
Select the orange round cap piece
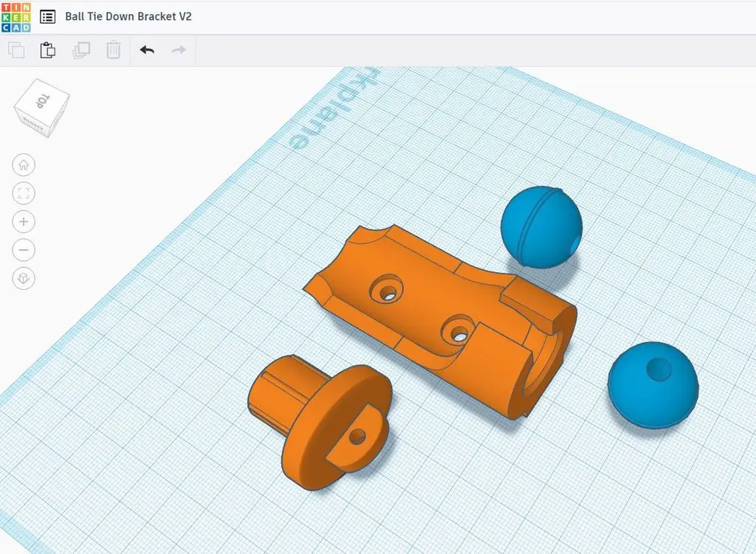click(325, 420)
